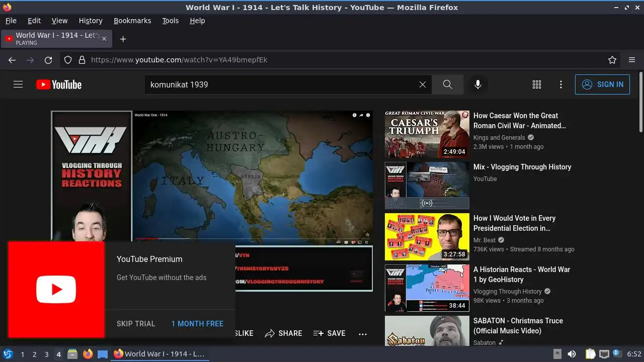This screenshot has height=362, width=644.
Task: Open tracking protection shield info
Action: click(68, 60)
